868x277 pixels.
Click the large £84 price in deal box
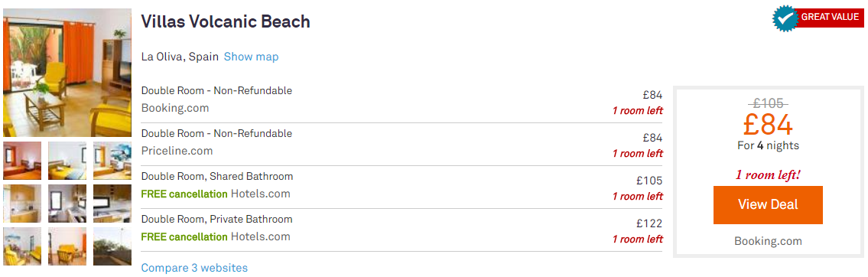[768, 125]
